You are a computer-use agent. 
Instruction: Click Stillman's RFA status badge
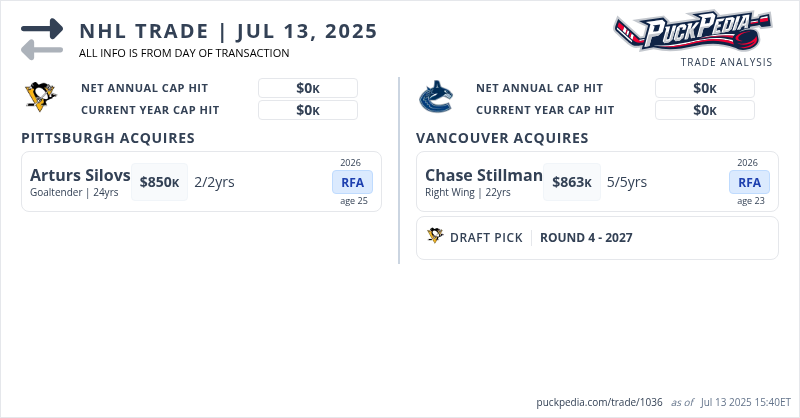coord(749,182)
